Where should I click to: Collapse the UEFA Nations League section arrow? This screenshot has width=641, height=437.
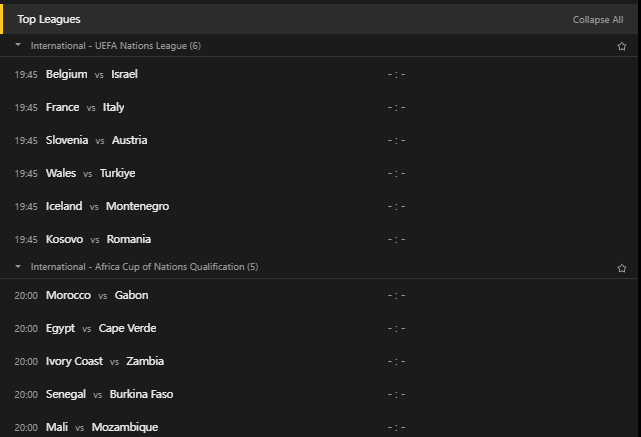coord(18,45)
